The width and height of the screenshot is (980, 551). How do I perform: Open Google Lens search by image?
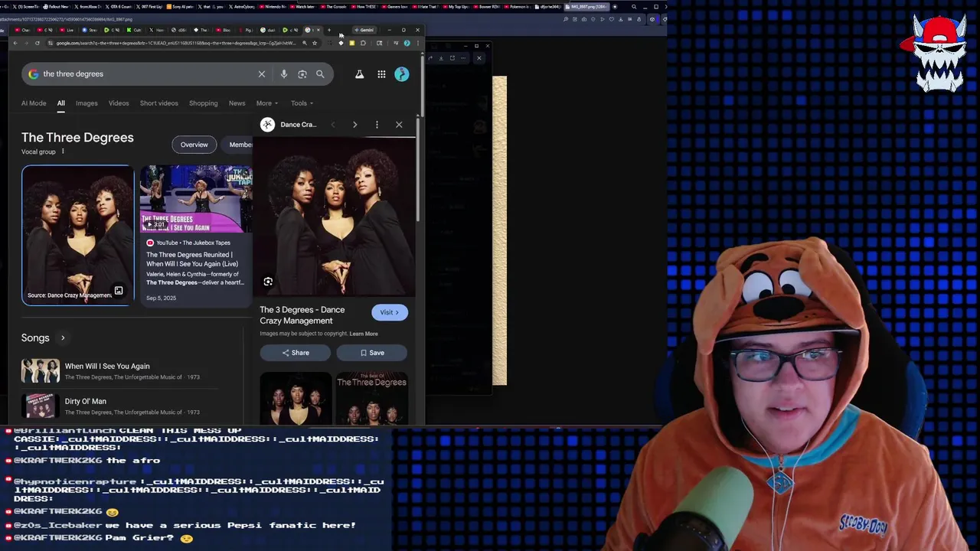click(x=302, y=74)
